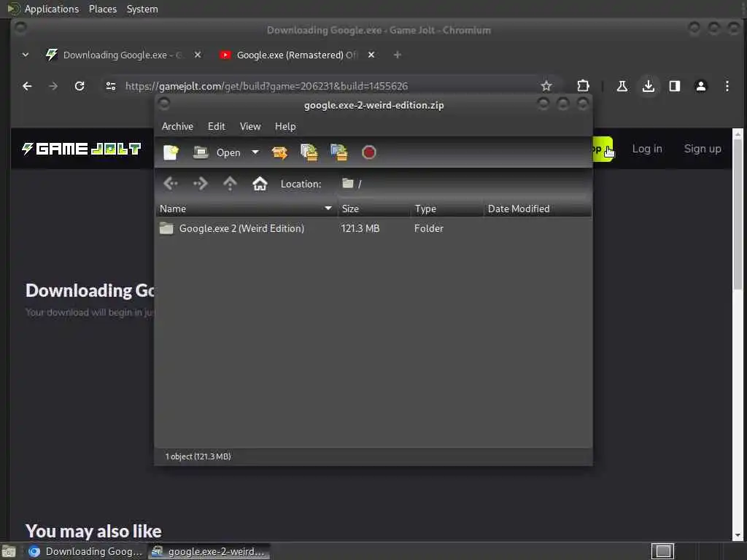
Task: Stop current operation red icon
Action: click(368, 152)
